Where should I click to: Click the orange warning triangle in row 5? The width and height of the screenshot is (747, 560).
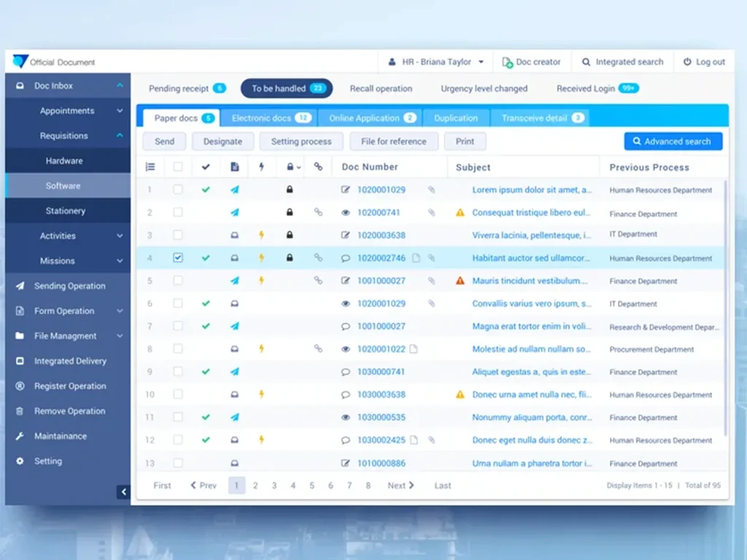[x=460, y=281]
